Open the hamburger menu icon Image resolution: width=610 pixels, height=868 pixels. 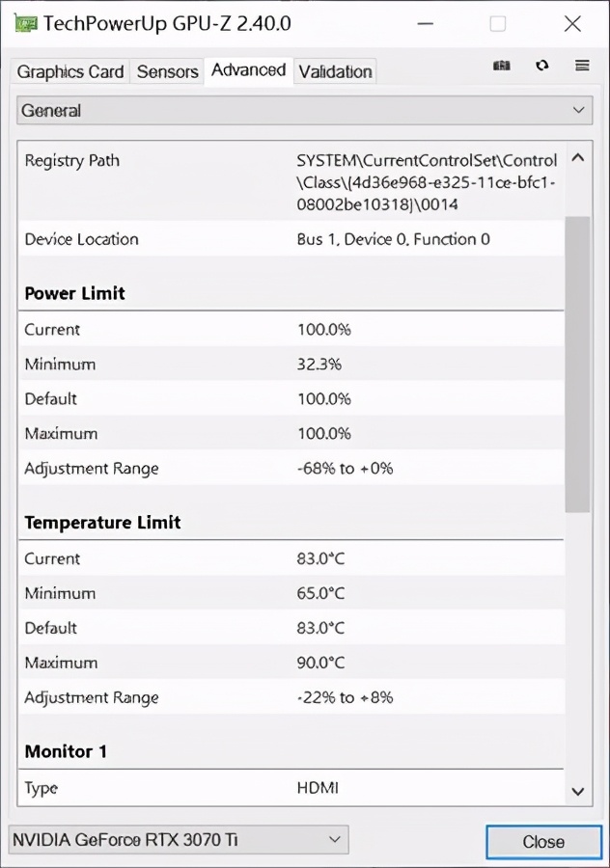pos(582,66)
